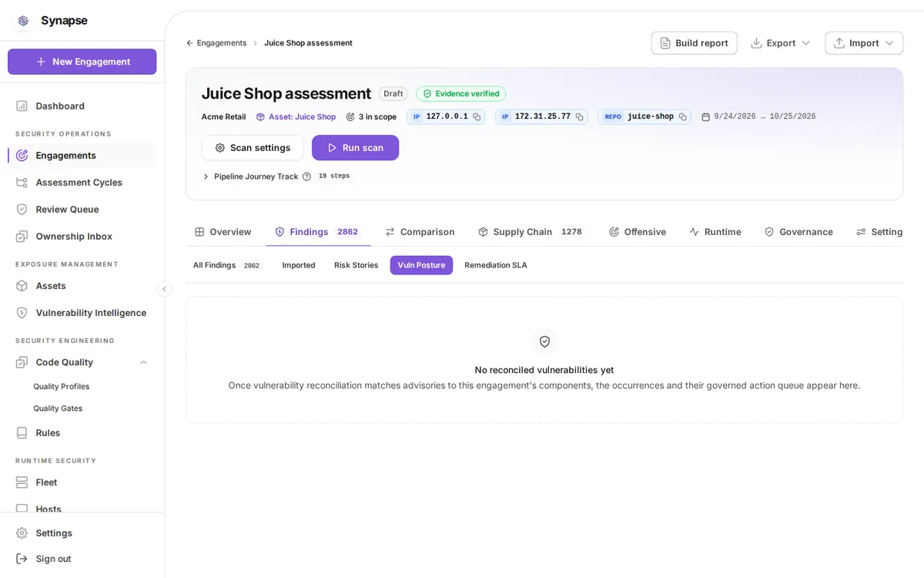
Task: Open Assessment Cycles in the sidebar
Action: click(x=82, y=182)
